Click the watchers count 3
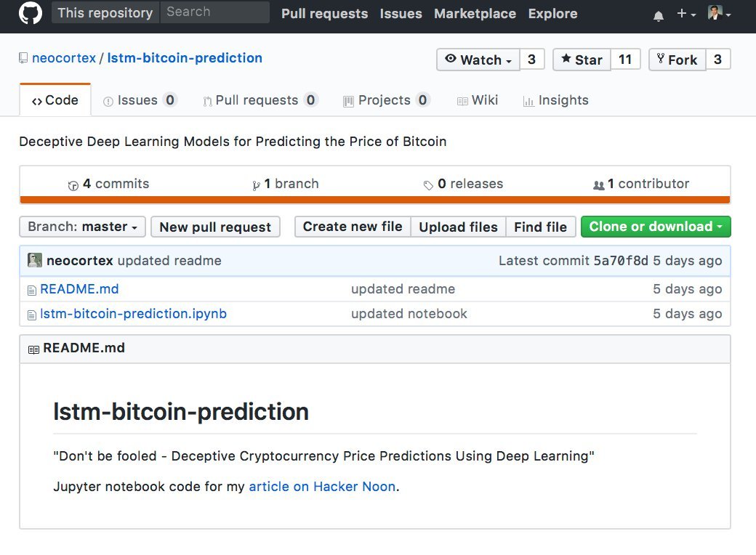 532,60
